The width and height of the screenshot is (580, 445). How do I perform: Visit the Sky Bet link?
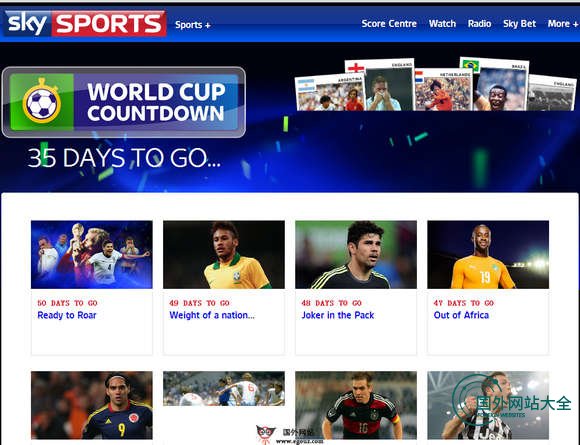click(x=519, y=24)
